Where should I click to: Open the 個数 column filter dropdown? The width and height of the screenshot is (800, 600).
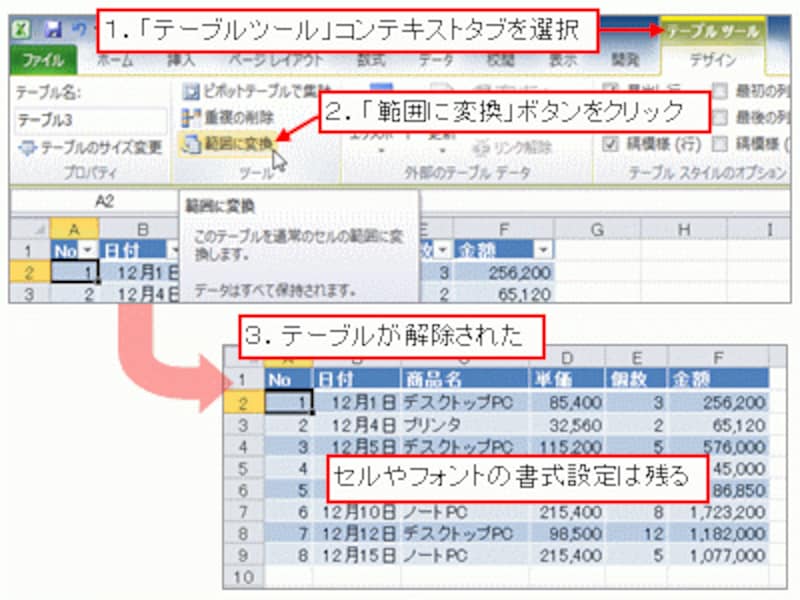442,251
